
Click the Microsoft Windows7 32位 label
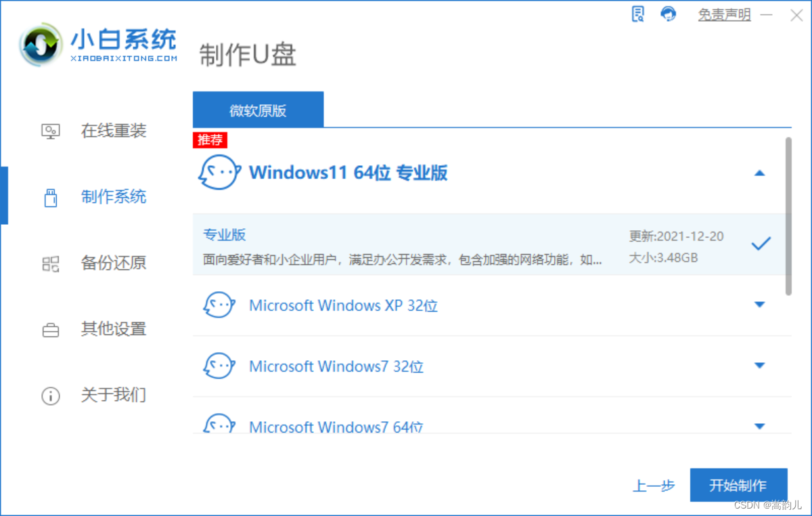click(x=336, y=366)
